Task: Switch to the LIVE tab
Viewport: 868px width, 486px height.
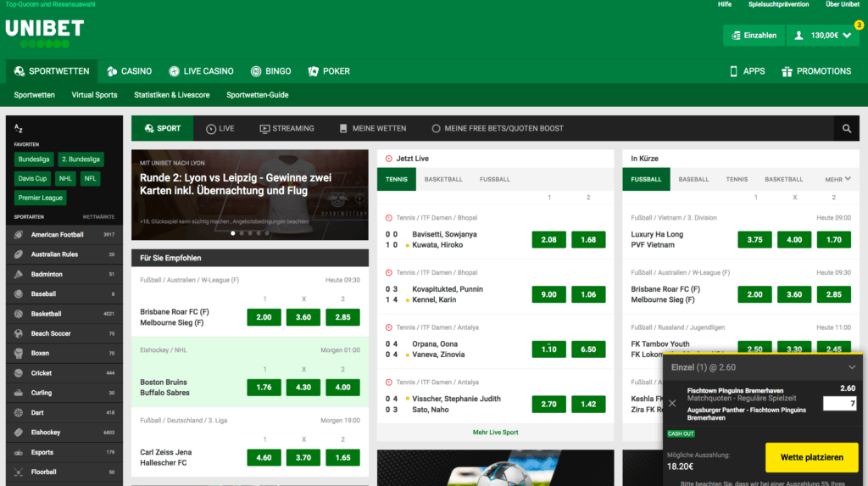Action: point(220,129)
